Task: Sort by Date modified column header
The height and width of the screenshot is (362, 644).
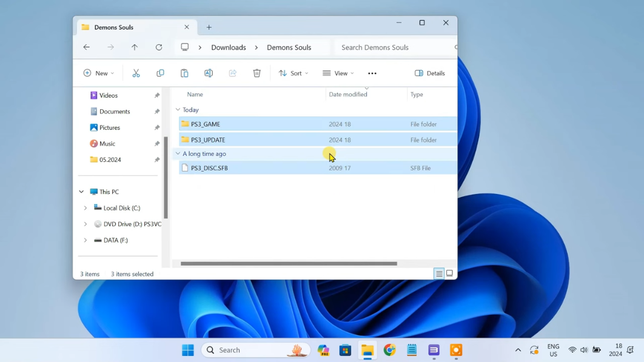Action: [x=348, y=95]
